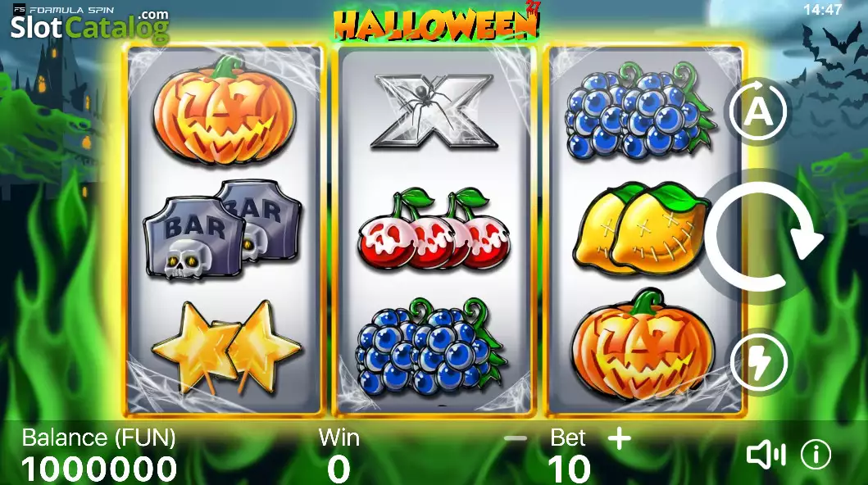The width and height of the screenshot is (868, 485).
Task: Enable turbo mode with lightning bolt icon
Action: (759, 361)
